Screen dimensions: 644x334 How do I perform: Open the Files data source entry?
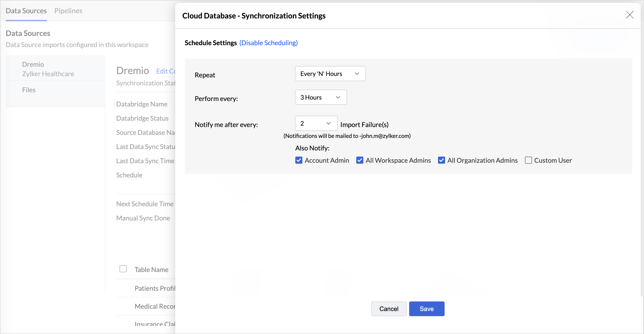click(x=29, y=90)
